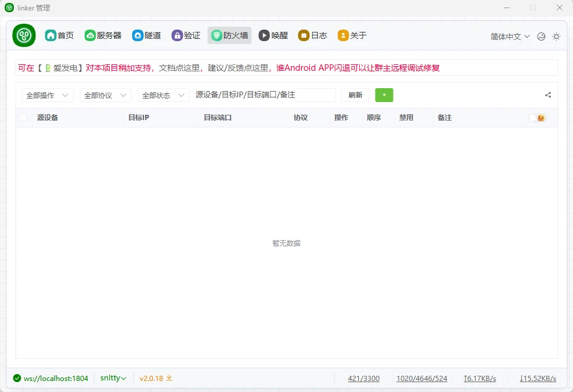Click the 刷新 refresh button
The image size is (573, 392).
click(x=355, y=95)
